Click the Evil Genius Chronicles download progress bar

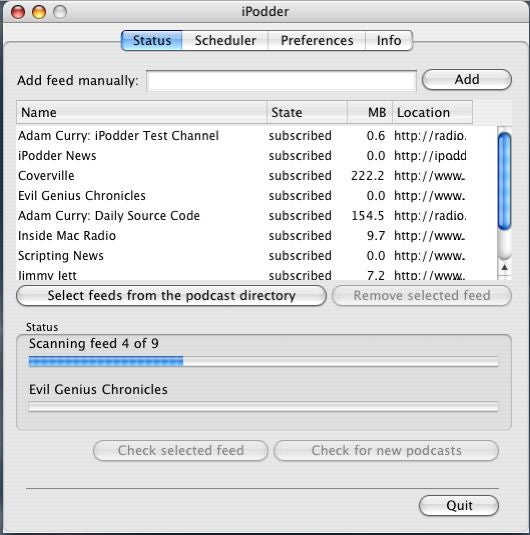(263, 407)
